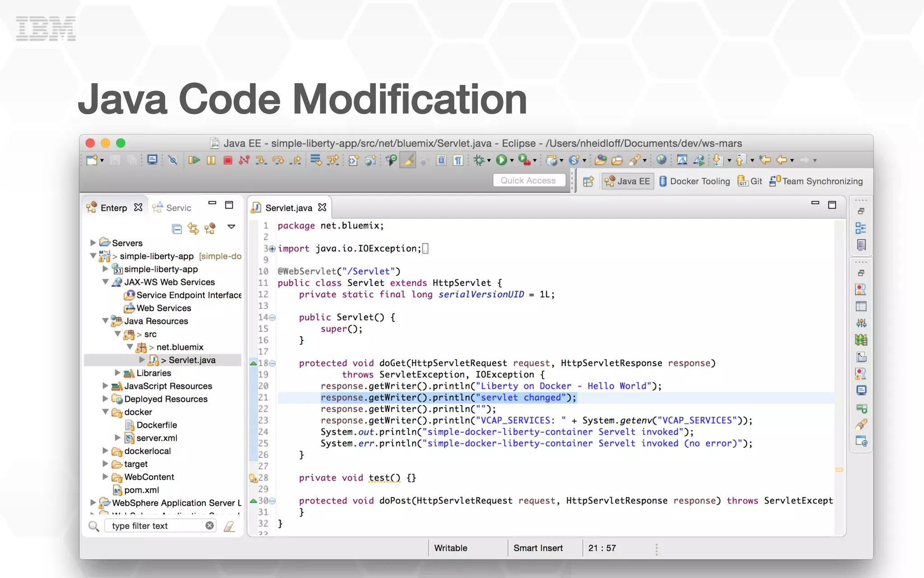Open the Debug configurations dropdown arrow
924x578 pixels.
pos(489,161)
